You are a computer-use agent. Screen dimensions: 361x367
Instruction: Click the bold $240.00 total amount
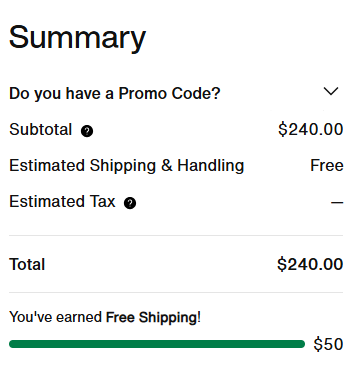(x=310, y=264)
